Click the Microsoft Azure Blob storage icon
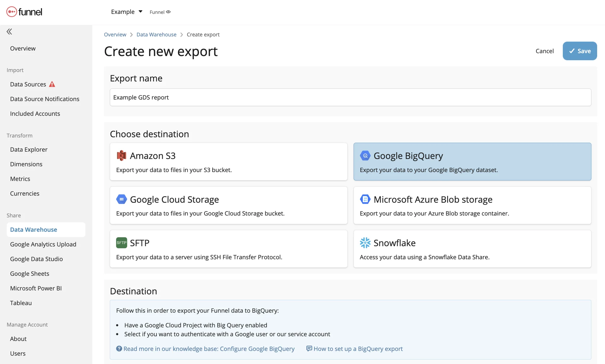Screen dimensions: 605x364 pos(365,199)
